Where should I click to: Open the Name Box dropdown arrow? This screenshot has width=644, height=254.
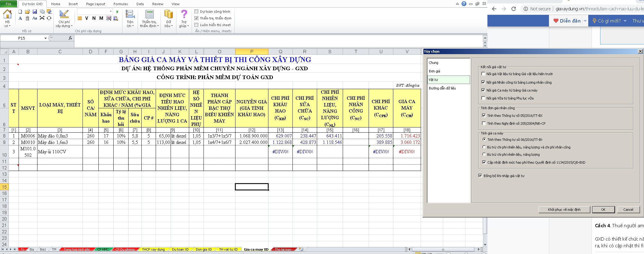45,38
